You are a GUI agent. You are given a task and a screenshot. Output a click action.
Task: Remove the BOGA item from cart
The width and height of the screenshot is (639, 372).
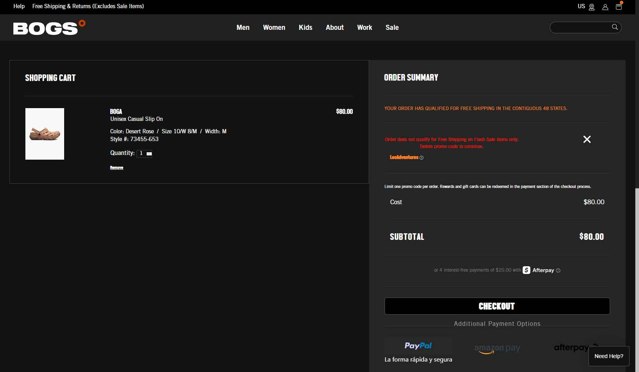click(x=117, y=167)
